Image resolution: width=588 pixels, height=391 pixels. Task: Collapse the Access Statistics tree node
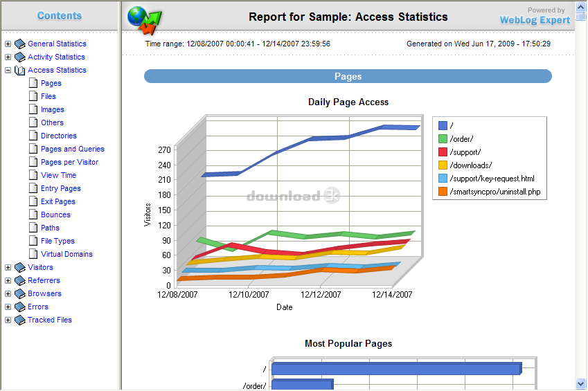(x=8, y=71)
